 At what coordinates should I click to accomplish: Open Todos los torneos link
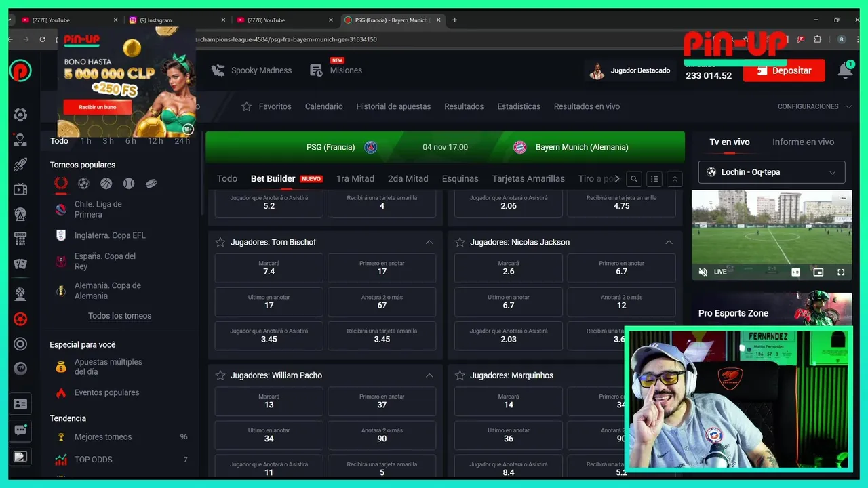[120, 316]
